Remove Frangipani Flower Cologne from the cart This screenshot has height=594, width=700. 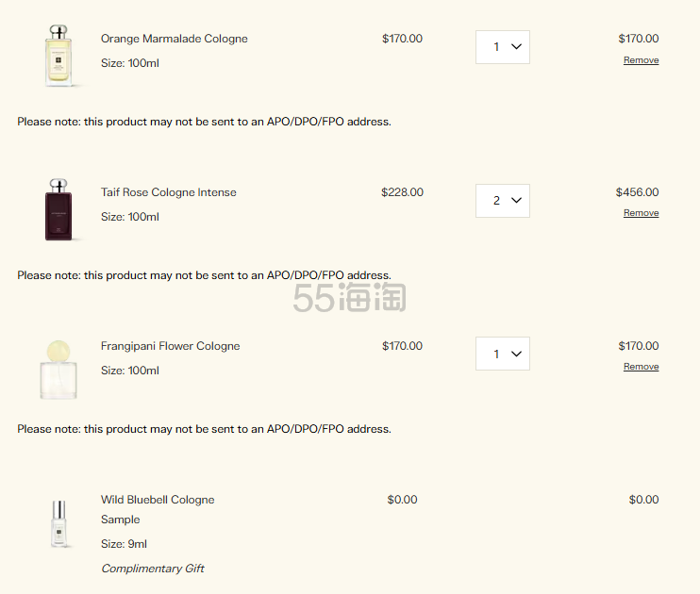(641, 367)
